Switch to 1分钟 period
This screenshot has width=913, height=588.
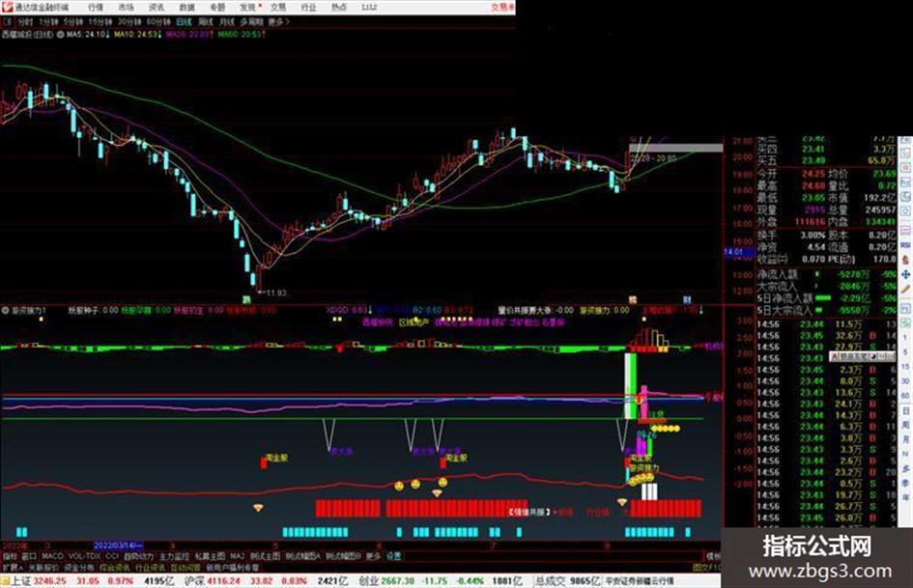[49, 22]
